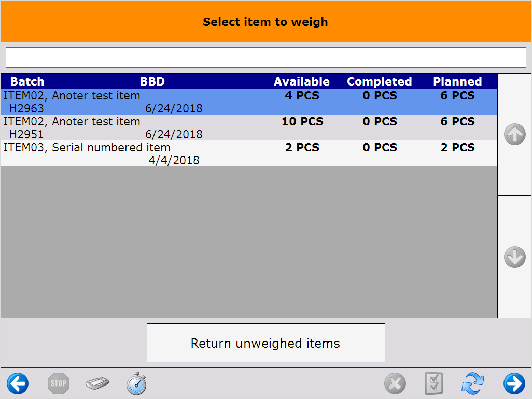Click the weighing scale icon
532x399 pixels.
pyautogui.click(x=97, y=384)
